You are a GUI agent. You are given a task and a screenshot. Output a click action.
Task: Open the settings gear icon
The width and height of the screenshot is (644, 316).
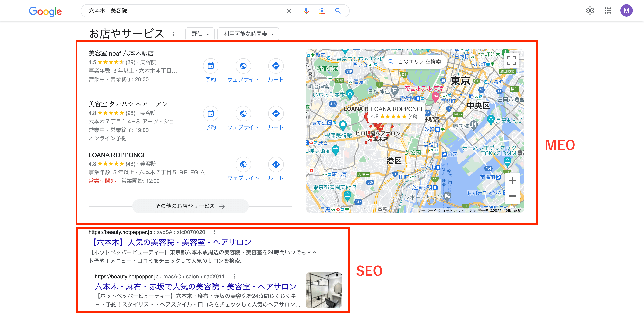[x=590, y=11]
